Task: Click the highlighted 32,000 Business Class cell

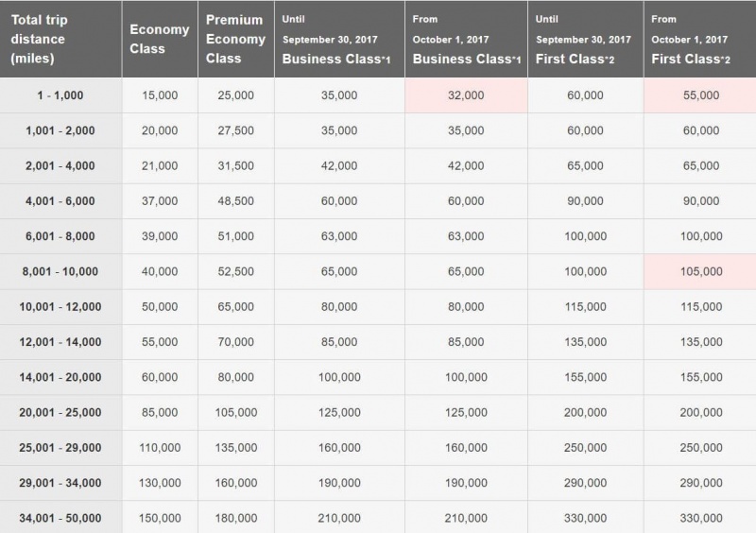Action: tap(466, 95)
